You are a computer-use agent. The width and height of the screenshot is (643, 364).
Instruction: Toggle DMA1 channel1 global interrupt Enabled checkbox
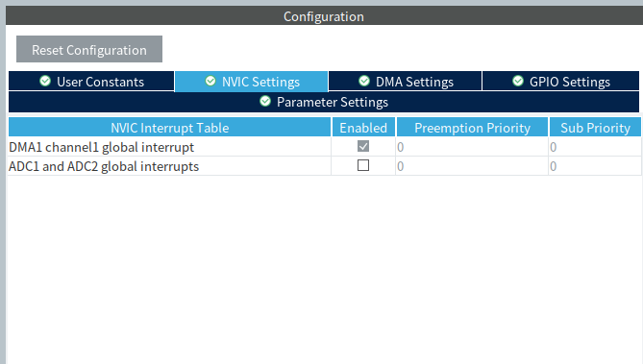click(x=363, y=146)
